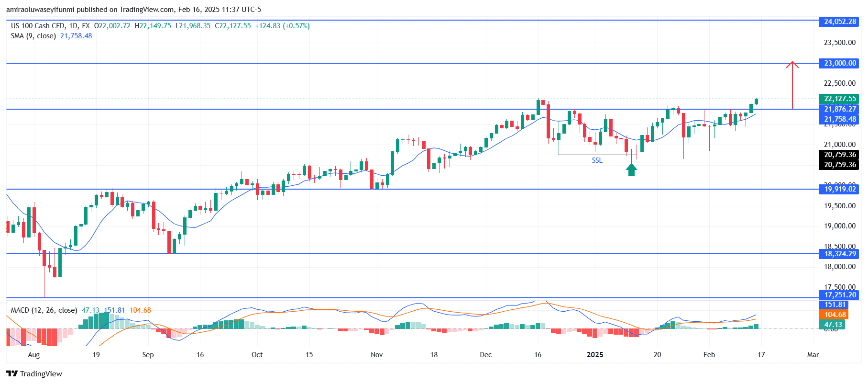Click the H22,149.75 high value in legend
The height and width of the screenshot is (384, 868).
[x=153, y=26]
